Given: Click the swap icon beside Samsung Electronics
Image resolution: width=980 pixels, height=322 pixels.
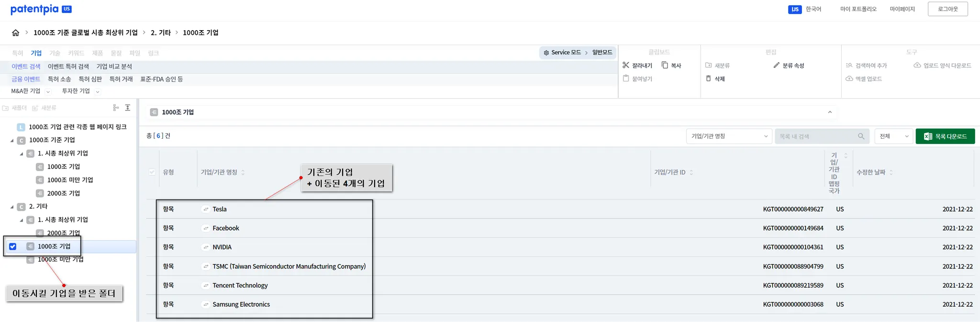Looking at the screenshot, I should [206, 304].
